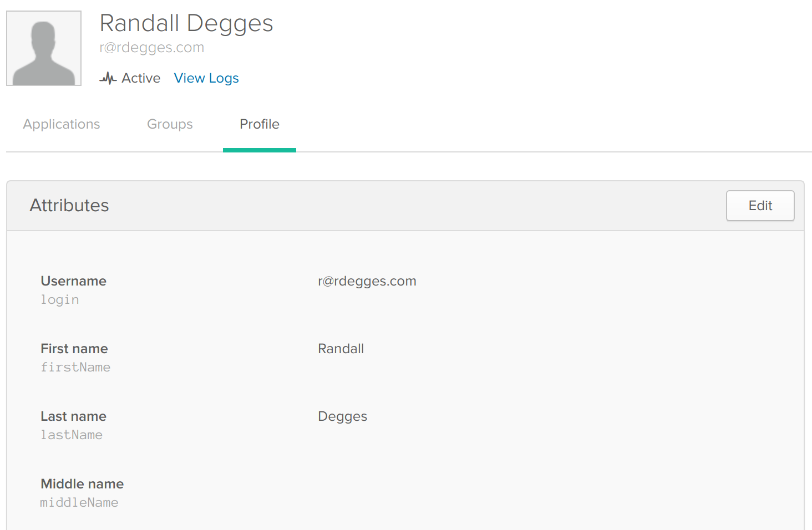The height and width of the screenshot is (530, 812).
Task: Click the Last name attribute label
Action: pos(74,416)
